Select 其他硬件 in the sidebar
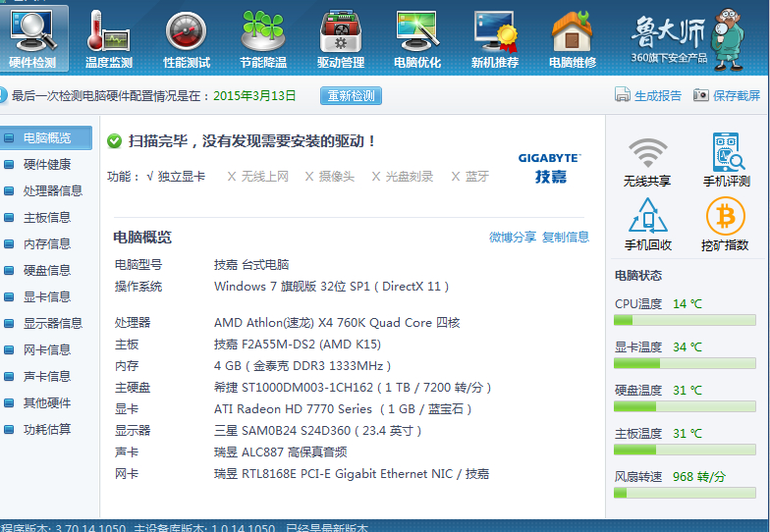 (x=46, y=402)
